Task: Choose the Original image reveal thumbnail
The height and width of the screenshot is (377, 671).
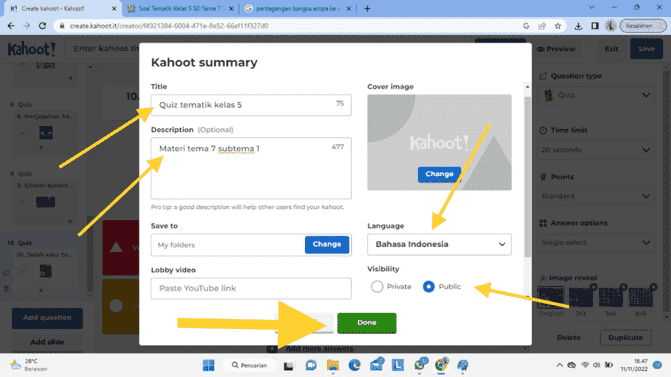Action: tap(551, 297)
